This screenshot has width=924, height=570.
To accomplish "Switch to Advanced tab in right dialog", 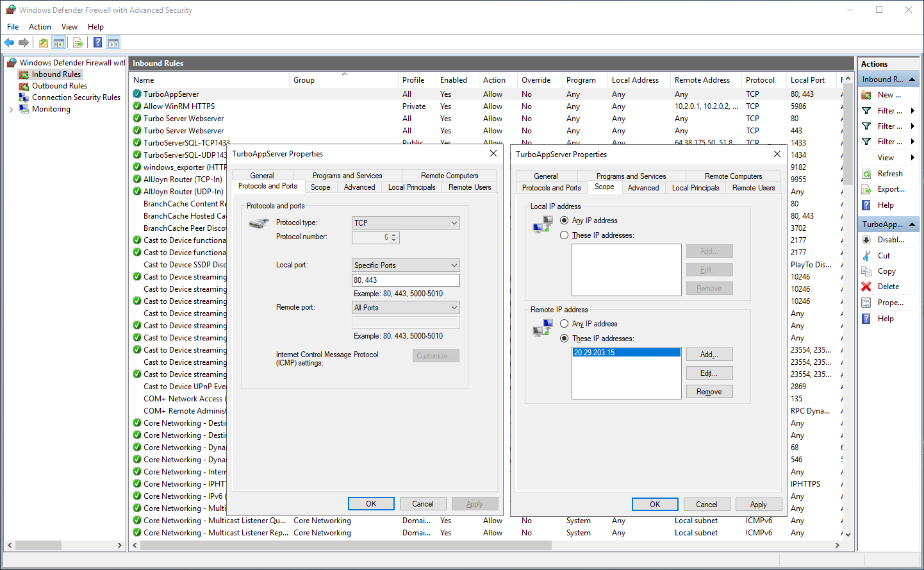I will coord(643,188).
